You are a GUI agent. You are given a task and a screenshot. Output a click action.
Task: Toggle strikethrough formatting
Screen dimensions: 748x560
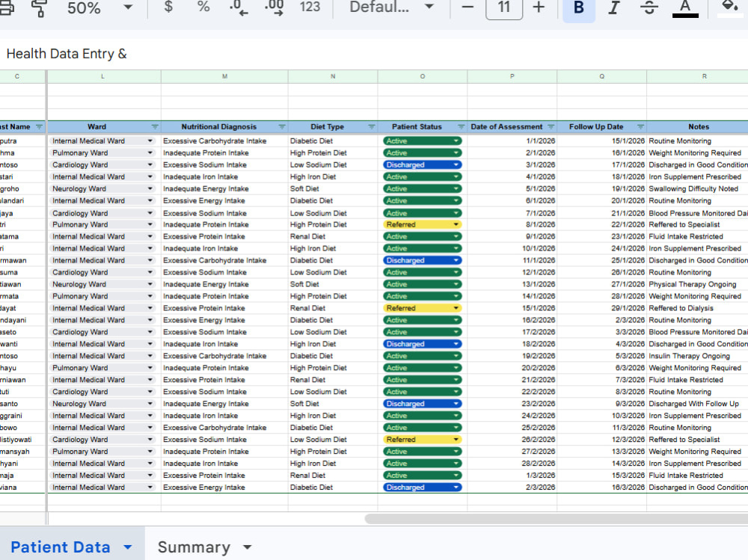(x=649, y=7)
